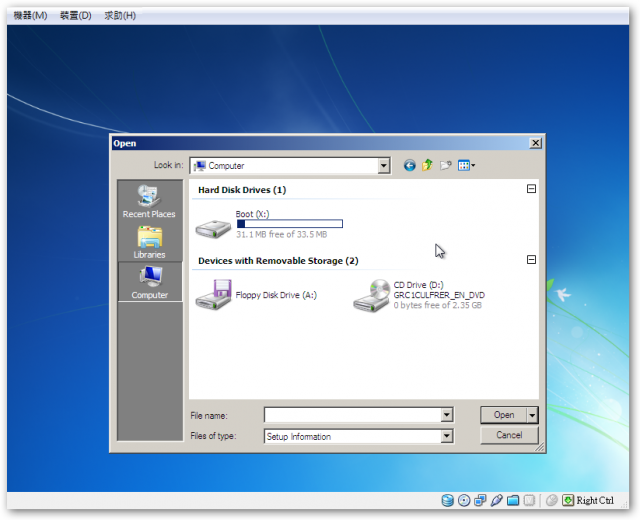
Task: Select the Floppy Disk Drive (A:) icon
Action: [213, 295]
